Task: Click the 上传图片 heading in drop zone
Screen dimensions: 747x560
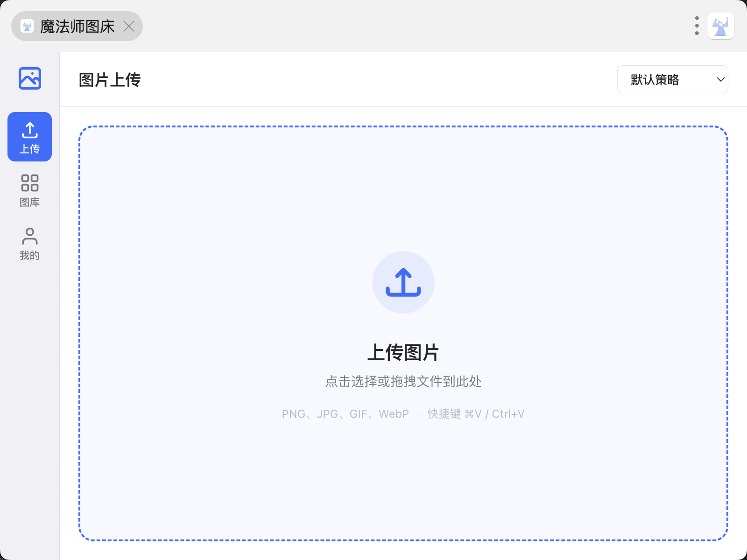Action: point(403,352)
